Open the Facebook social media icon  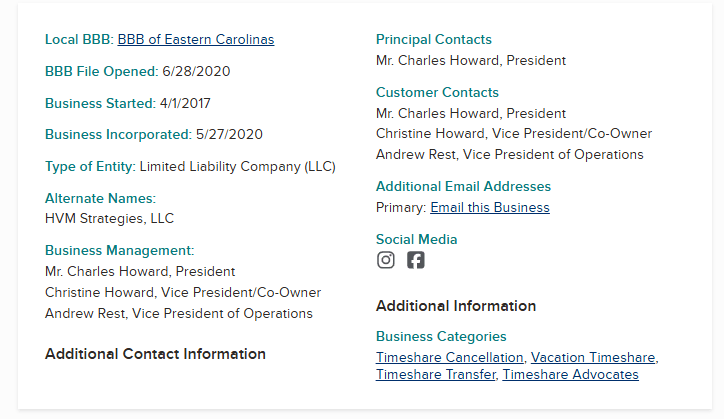click(416, 260)
